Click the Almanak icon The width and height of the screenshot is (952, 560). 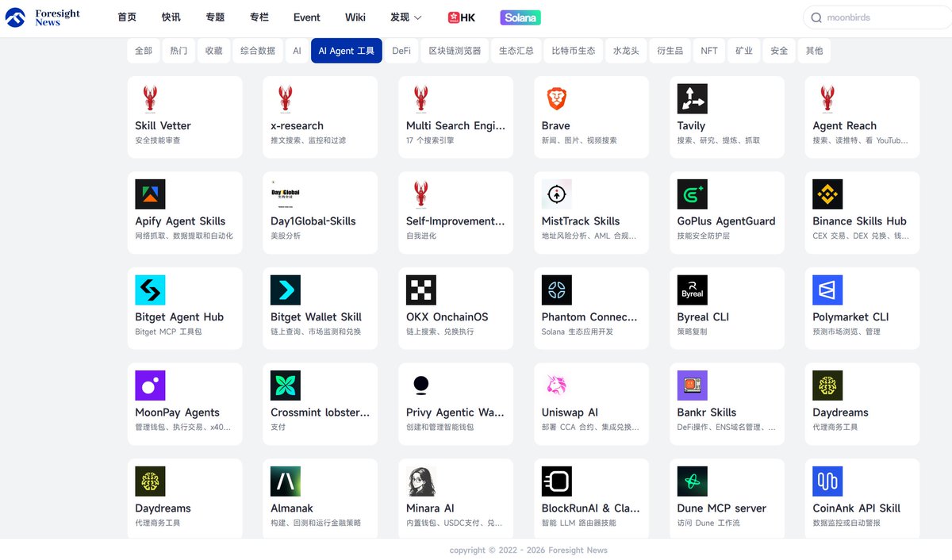click(x=286, y=481)
